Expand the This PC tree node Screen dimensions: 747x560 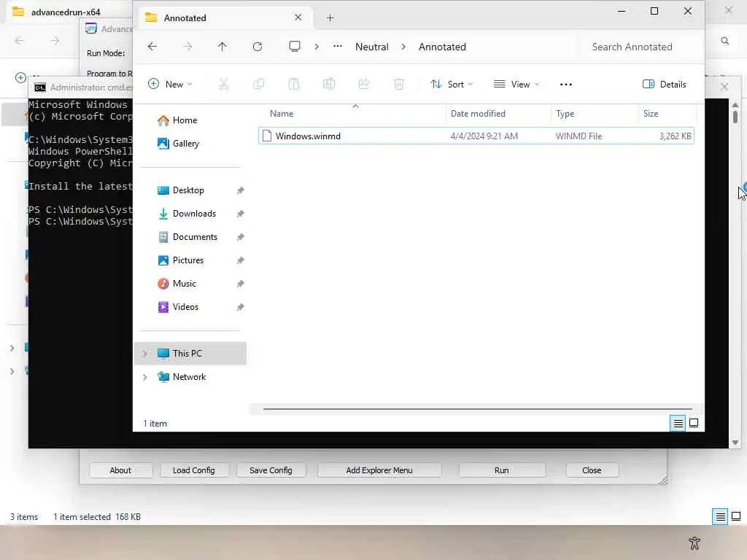145,354
